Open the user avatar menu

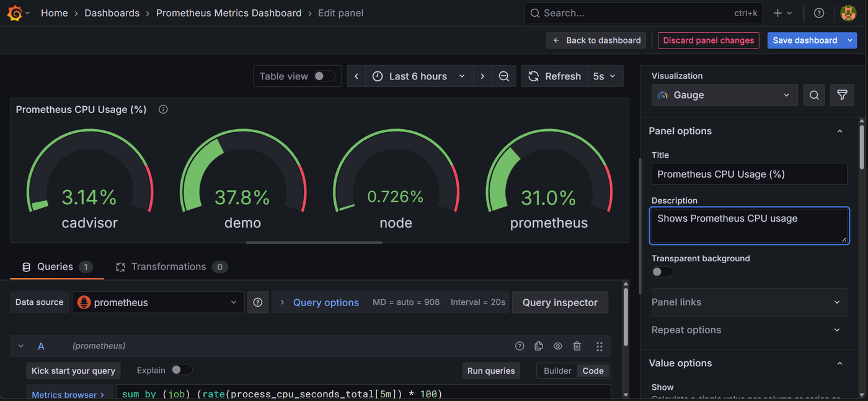coord(848,13)
